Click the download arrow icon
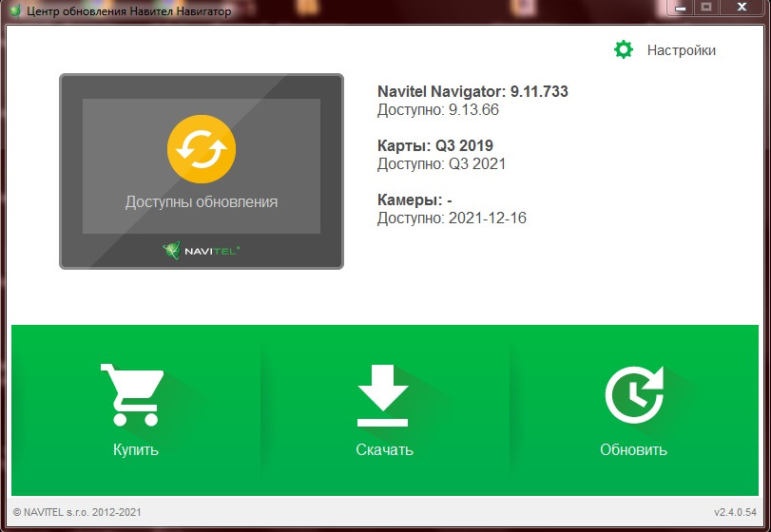Viewport: 771px width, 532px height. pyautogui.click(x=382, y=395)
